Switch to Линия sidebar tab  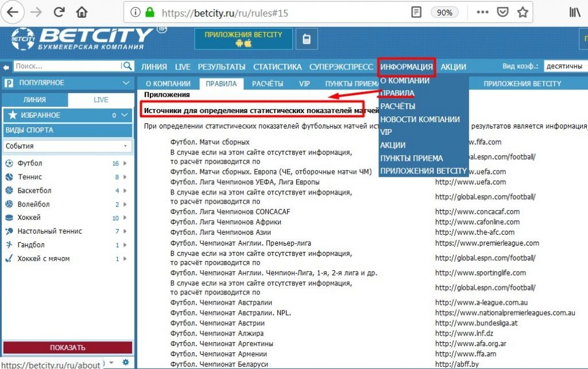tap(34, 100)
